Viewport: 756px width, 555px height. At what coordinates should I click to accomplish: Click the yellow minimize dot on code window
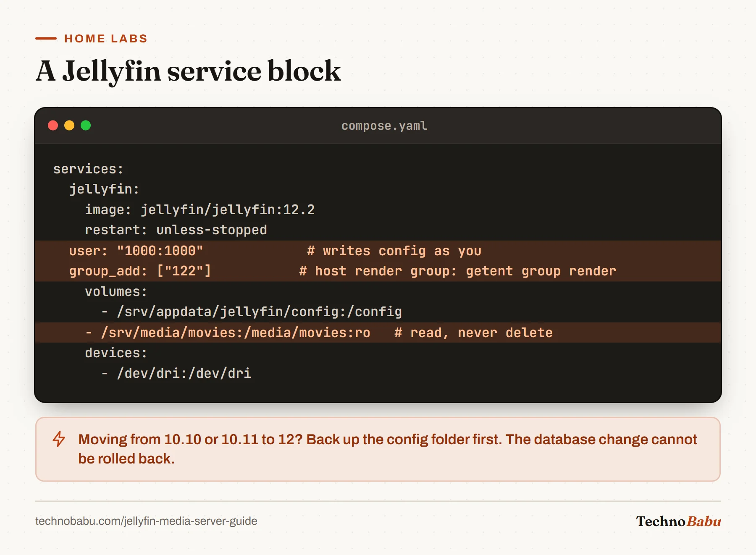69,126
